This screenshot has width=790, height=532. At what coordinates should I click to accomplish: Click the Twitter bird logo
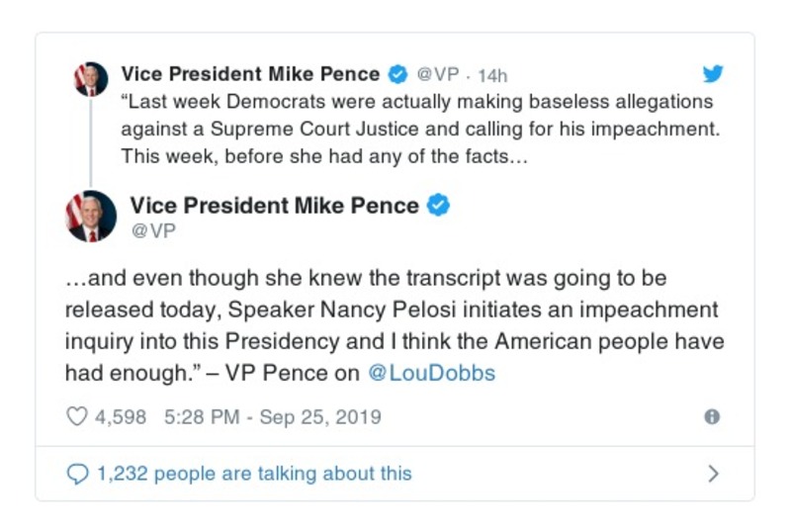[713, 74]
